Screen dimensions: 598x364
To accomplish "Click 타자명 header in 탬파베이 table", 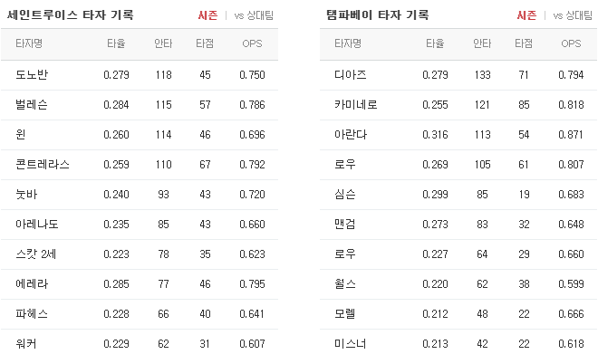I will pyautogui.click(x=348, y=43).
